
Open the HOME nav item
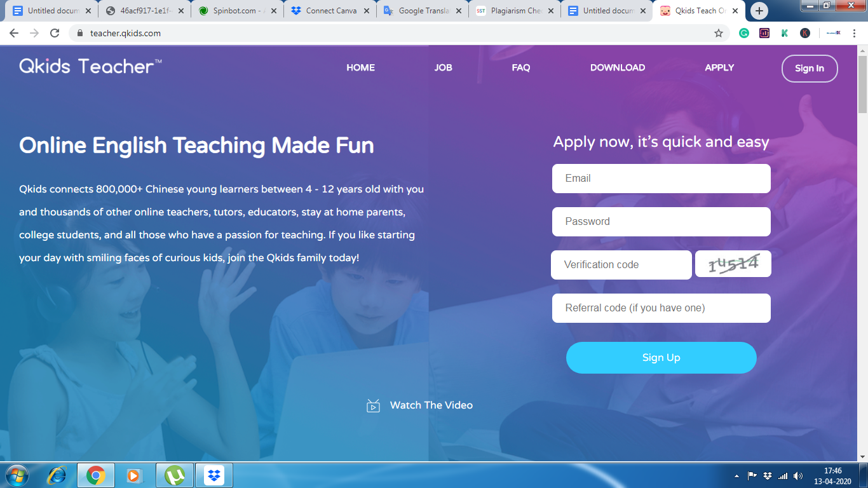(360, 67)
